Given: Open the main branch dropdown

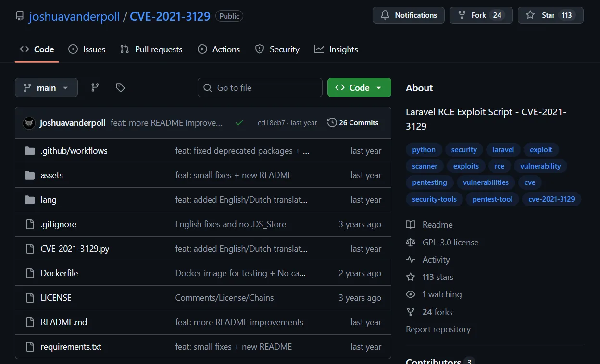Looking at the screenshot, I should coord(46,87).
